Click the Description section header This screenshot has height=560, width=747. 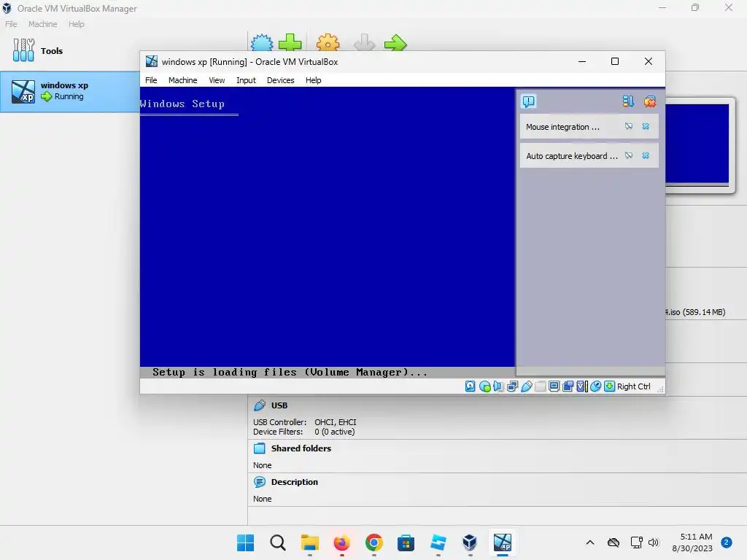click(x=295, y=482)
